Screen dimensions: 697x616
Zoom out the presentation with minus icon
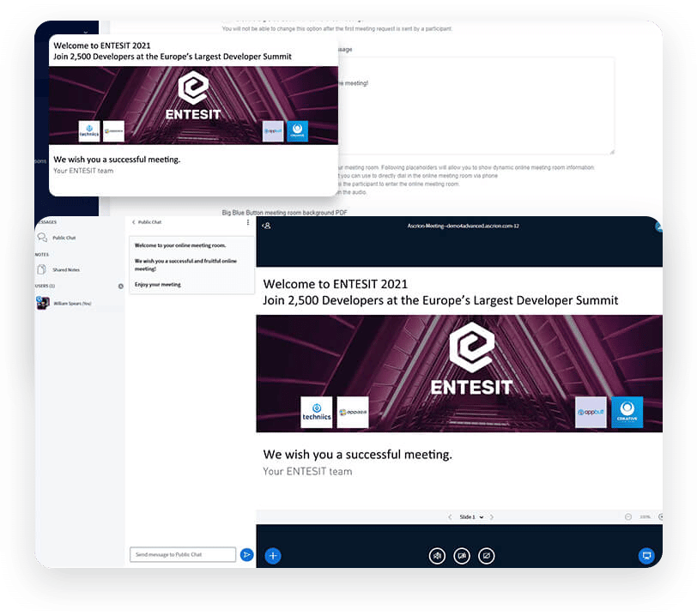click(628, 517)
